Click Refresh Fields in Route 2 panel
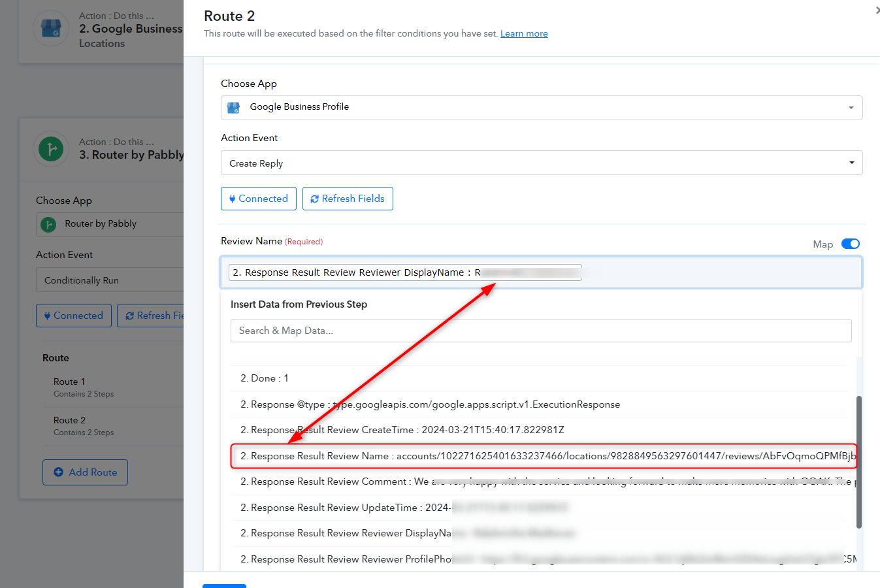The height and width of the screenshot is (588, 880). click(348, 199)
